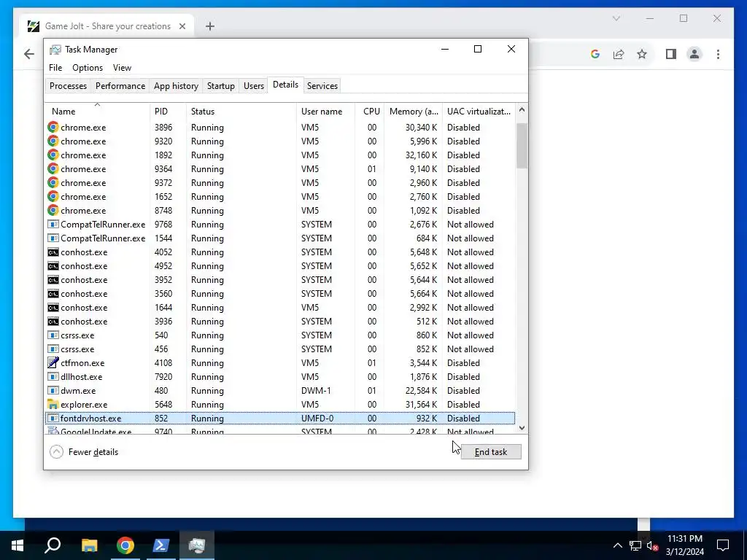Open the File menu in Task Manager
Image resolution: width=747 pixels, height=560 pixels.
point(55,68)
